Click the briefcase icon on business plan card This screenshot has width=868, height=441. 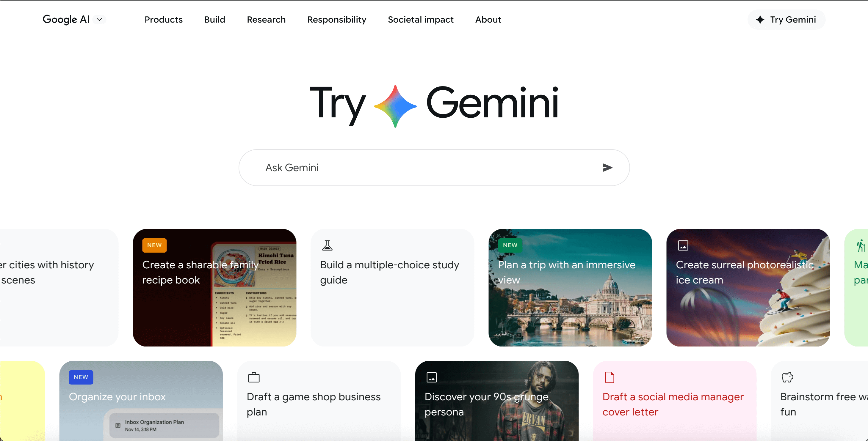pos(254,377)
